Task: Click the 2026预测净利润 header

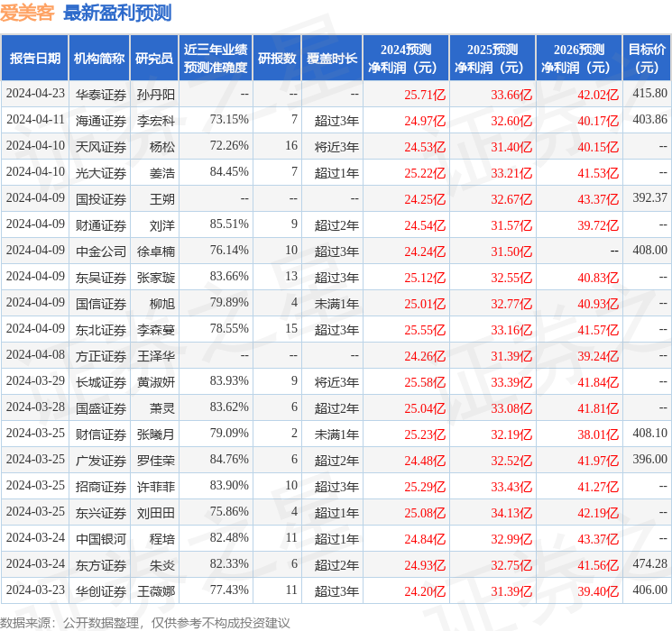Action: [579, 59]
